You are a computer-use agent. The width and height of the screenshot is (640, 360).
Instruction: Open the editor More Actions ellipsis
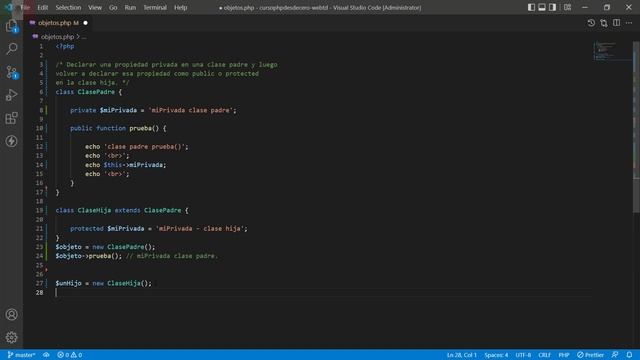click(629, 23)
